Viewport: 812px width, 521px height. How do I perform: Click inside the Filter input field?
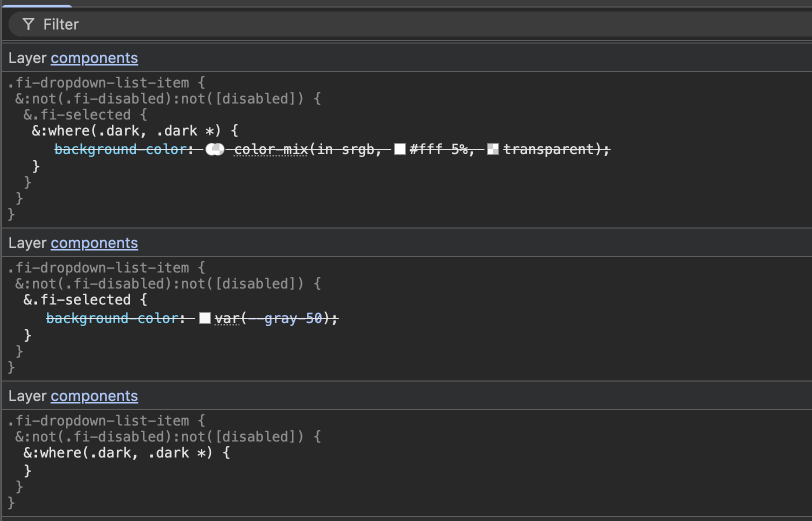150,24
